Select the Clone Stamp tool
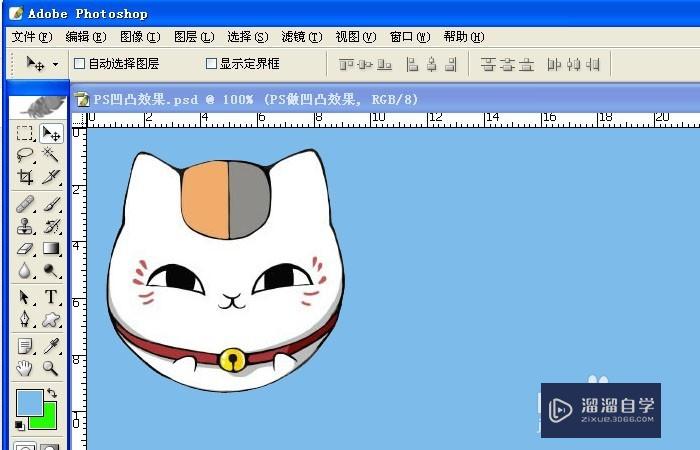700x450 pixels. tap(25, 226)
